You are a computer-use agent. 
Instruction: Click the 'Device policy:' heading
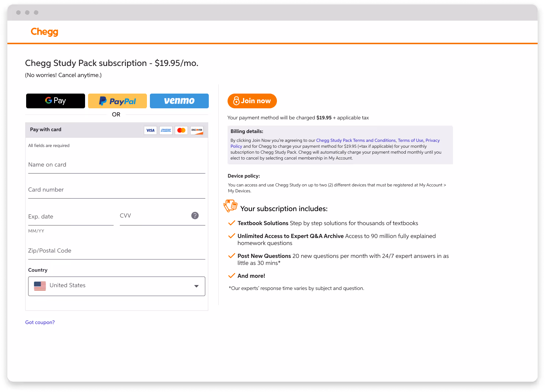[x=244, y=176]
